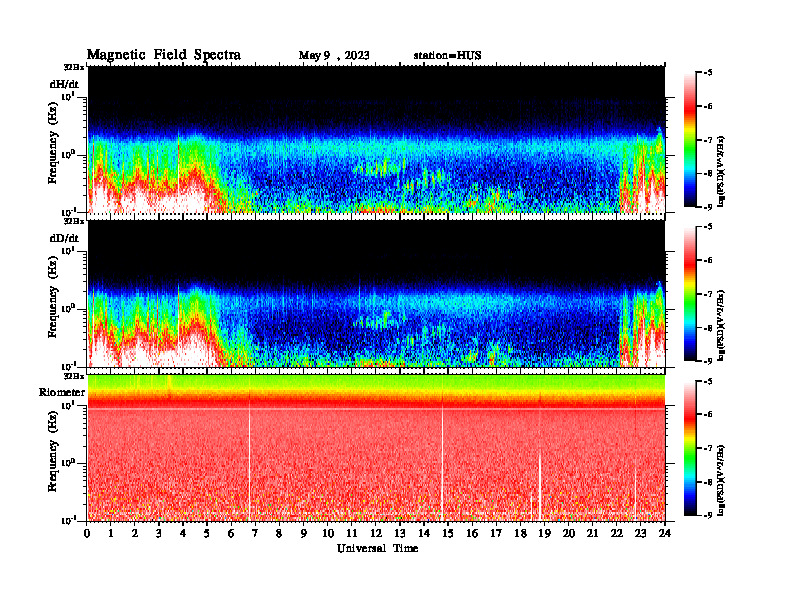Select the dD/dt panel's color scale bar

point(689,294)
